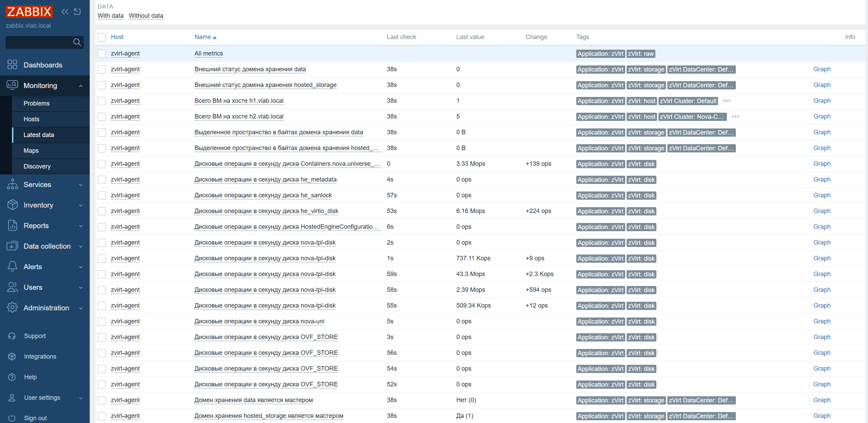868x423 pixels.
Task: Collapse the Monitoring menu chevron
Action: pos(81,86)
